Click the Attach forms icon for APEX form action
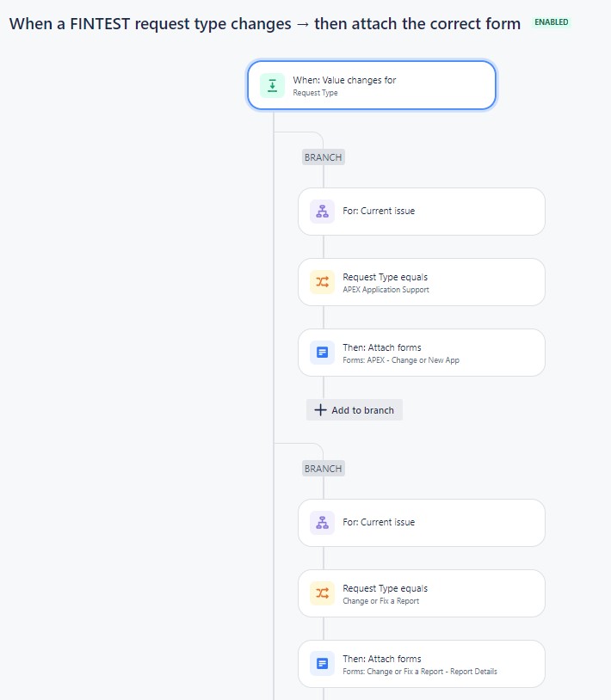The height and width of the screenshot is (700, 611). point(322,352)
